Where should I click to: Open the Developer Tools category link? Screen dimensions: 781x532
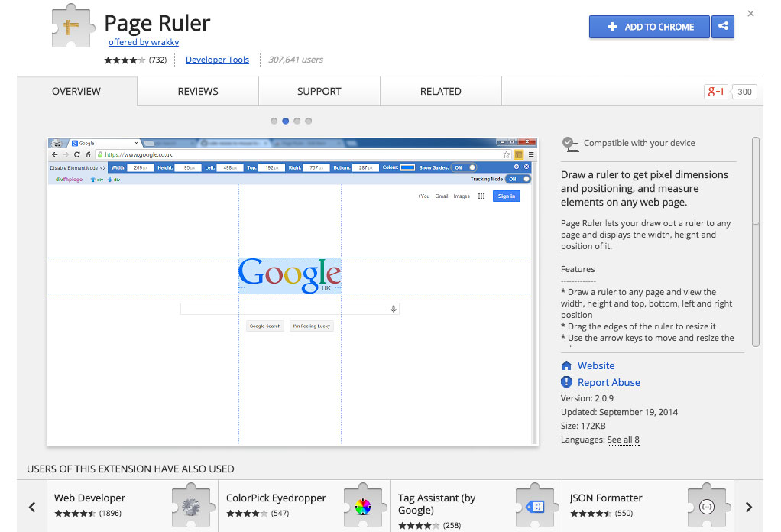coord(217,60)
